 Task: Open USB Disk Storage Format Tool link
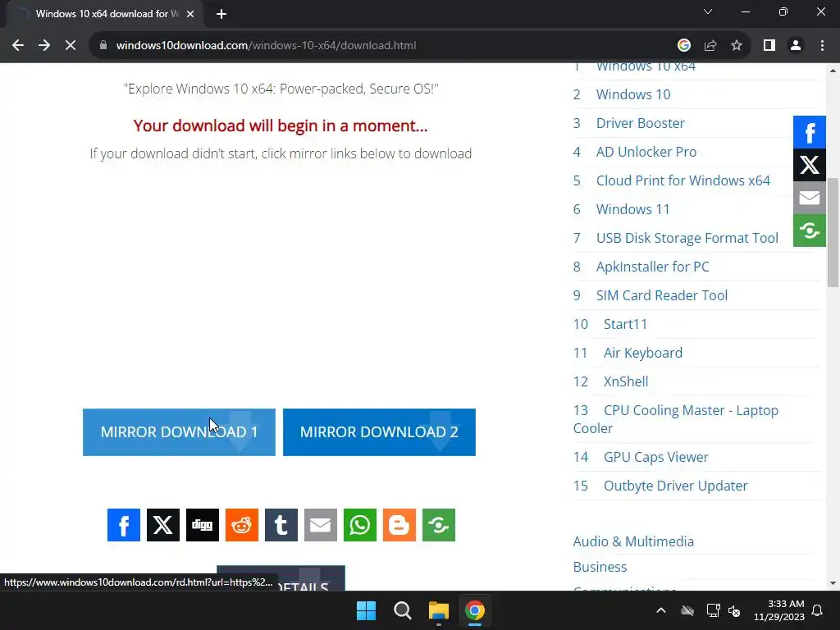[x=687, y=238]
